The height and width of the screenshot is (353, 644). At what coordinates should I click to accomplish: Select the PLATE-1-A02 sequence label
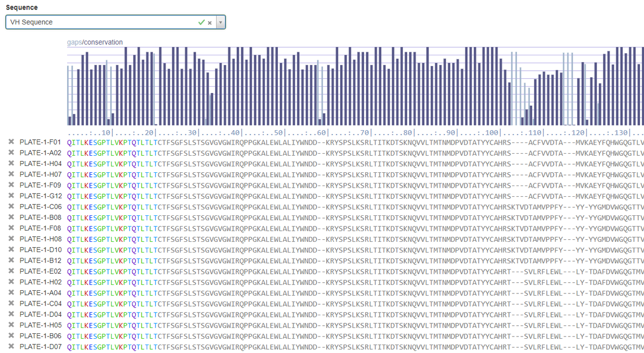[40, 153]
